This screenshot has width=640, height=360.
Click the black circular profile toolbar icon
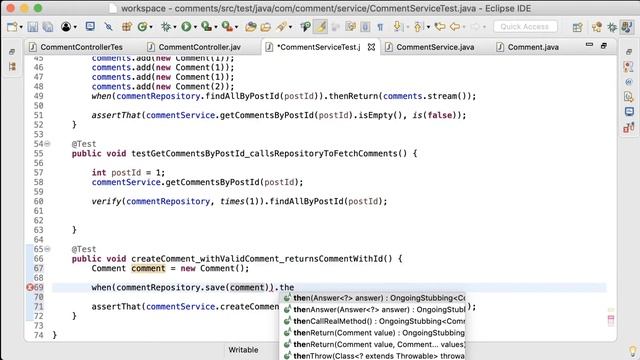[x=66, y=27]
